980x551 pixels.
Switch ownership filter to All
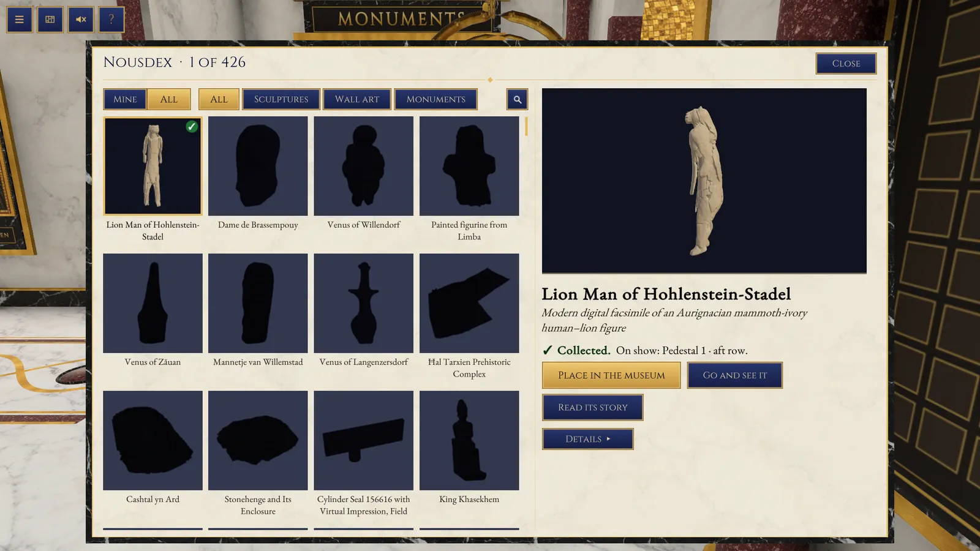click(168, 99)
